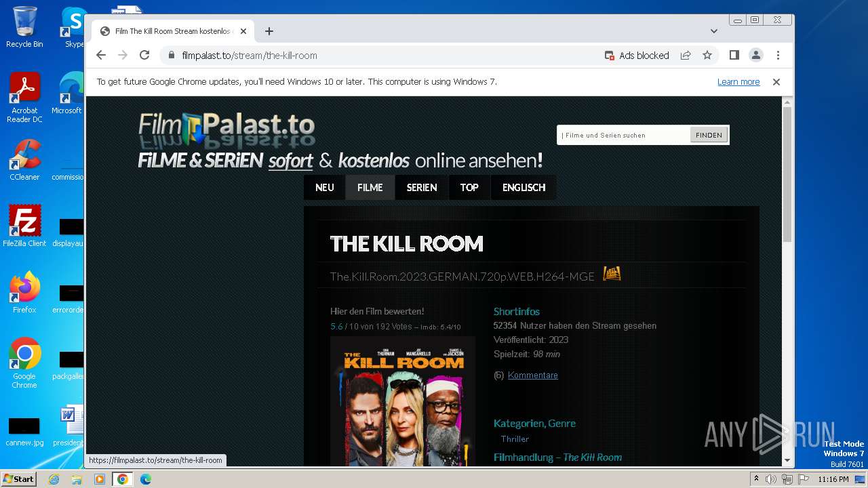The height and width of the screenshot is (488, 868).
Task: Open the Kommentare link
Action: pos(533,375)
